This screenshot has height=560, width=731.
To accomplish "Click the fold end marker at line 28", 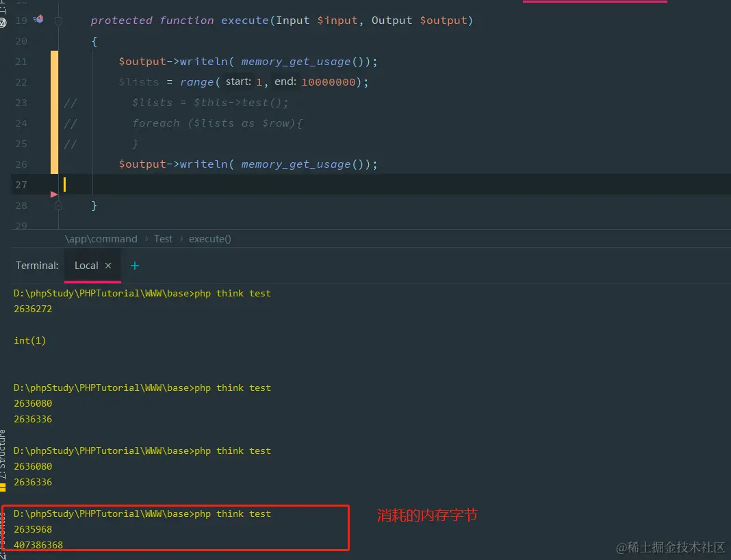I will tap(58, 205).
